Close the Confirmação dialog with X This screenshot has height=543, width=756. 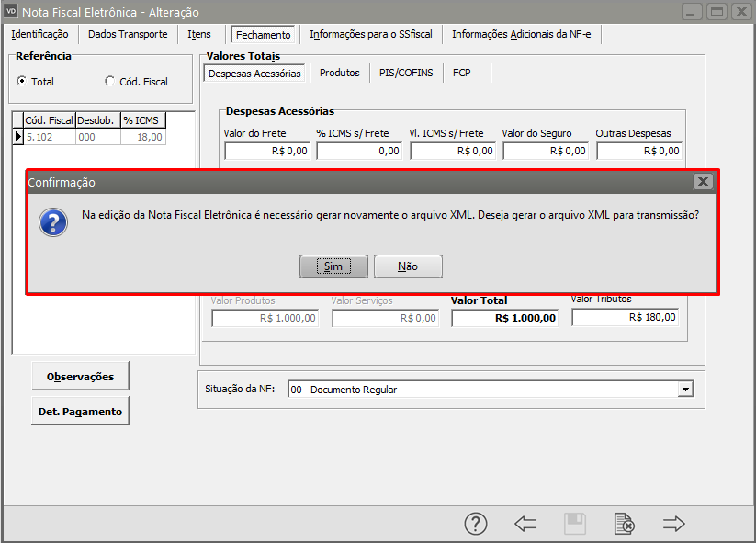[x=703, y=182]
